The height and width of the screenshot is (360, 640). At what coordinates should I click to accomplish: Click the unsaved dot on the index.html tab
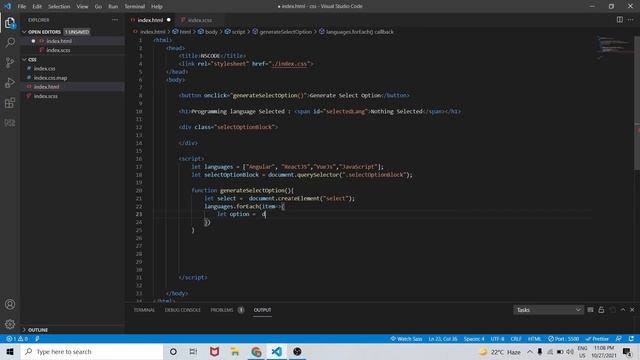[x=169, y=20]
